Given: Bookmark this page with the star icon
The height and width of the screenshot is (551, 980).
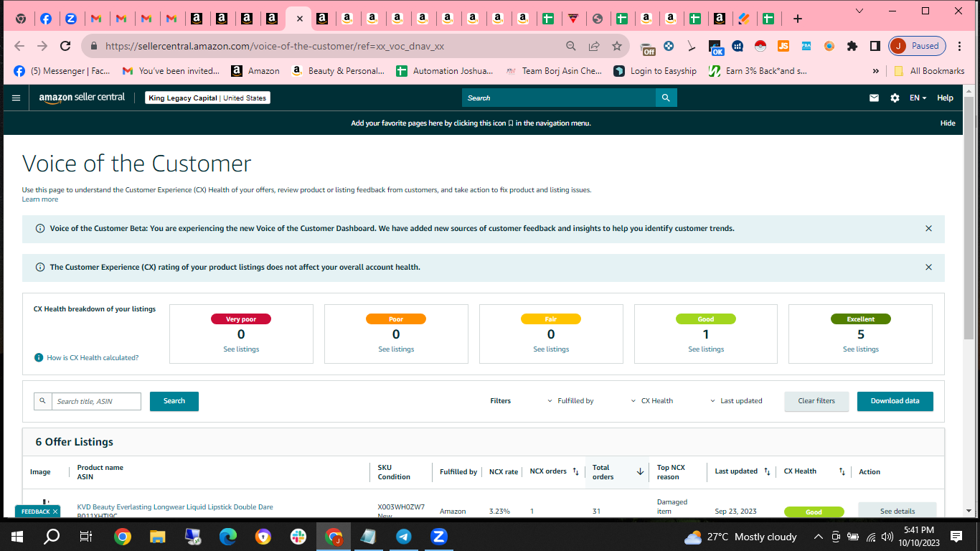Looking at the screenshot, I should click(x=617, y=46).
